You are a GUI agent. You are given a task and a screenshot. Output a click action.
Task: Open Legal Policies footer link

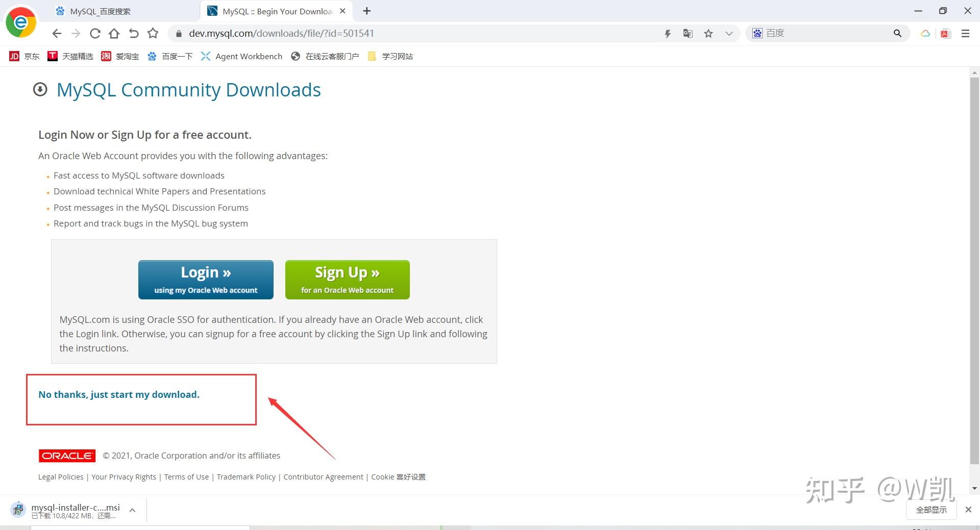pyautogui.click(x=61, y=477)
